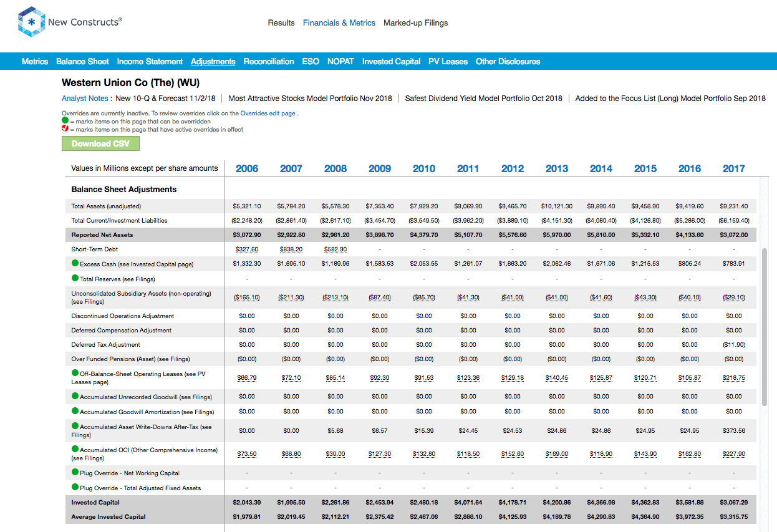Go to the Reconciliation page
Viewport: 777px width, 532px height.
[269, 62]
